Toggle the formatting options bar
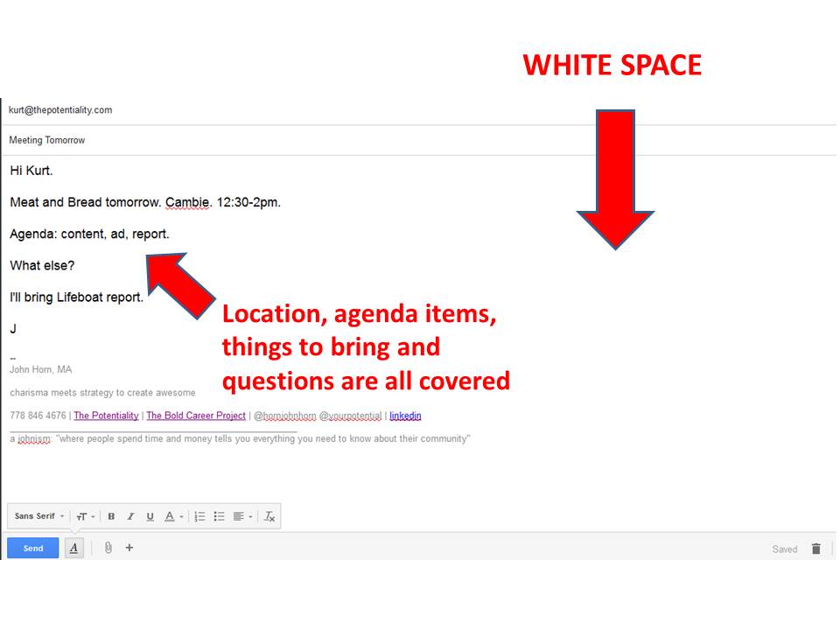The width and height of the screenshot is (840, 630). 74,548
